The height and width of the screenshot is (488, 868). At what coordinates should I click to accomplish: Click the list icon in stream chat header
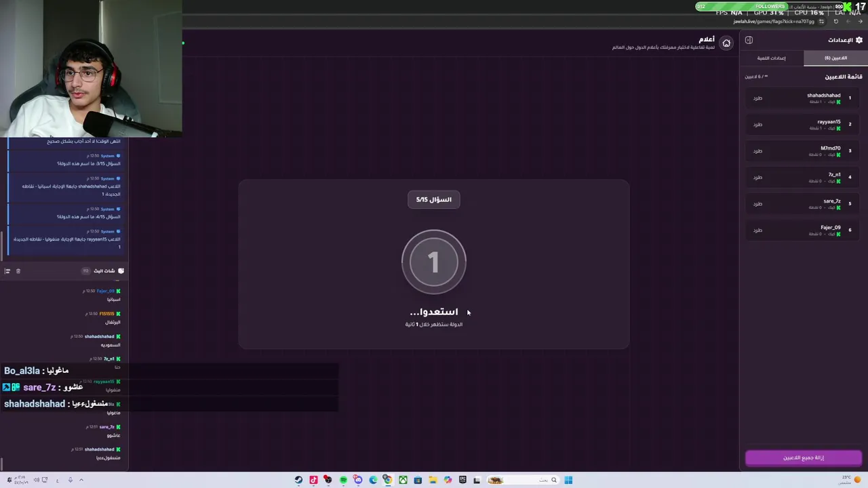click(x=7, y=271)
